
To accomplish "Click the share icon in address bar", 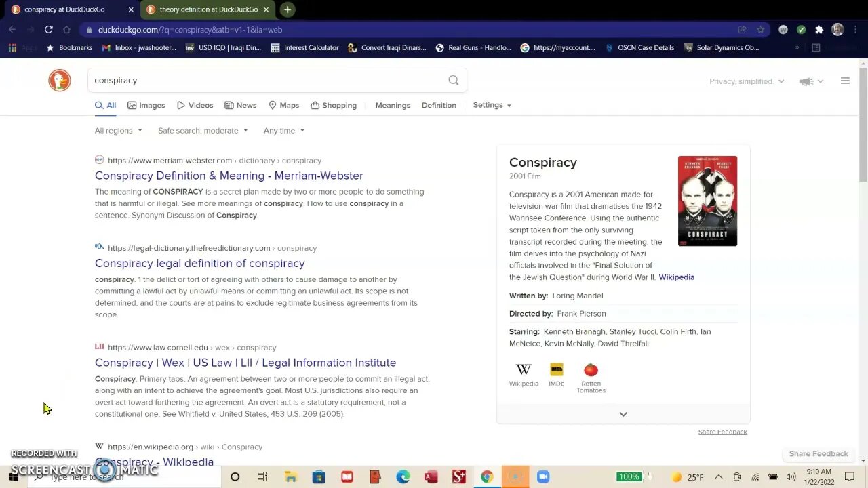I will (743, 30).
